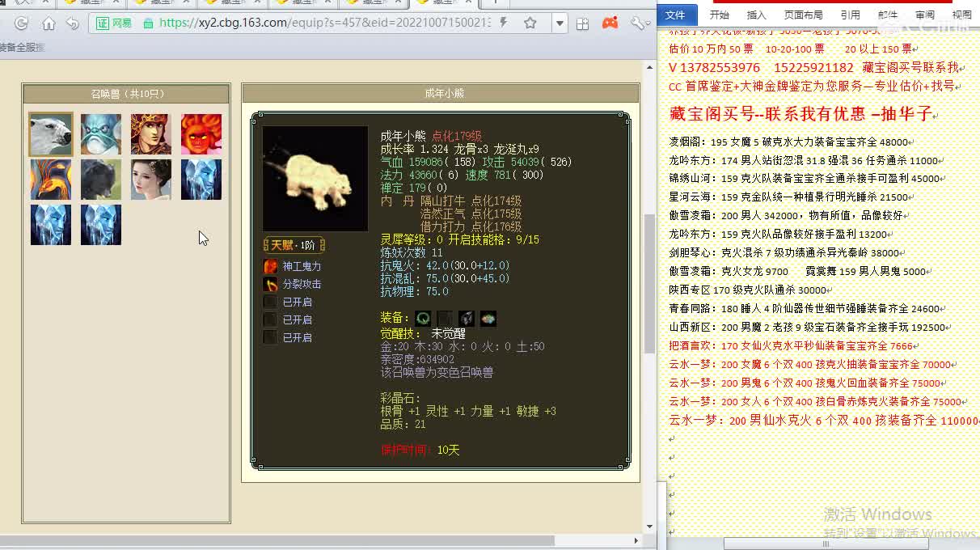The height and width of the screenshot is (550, 980).
Task: Switch to Word 页面布局 ribbon tab
Action: click(803, 15)
